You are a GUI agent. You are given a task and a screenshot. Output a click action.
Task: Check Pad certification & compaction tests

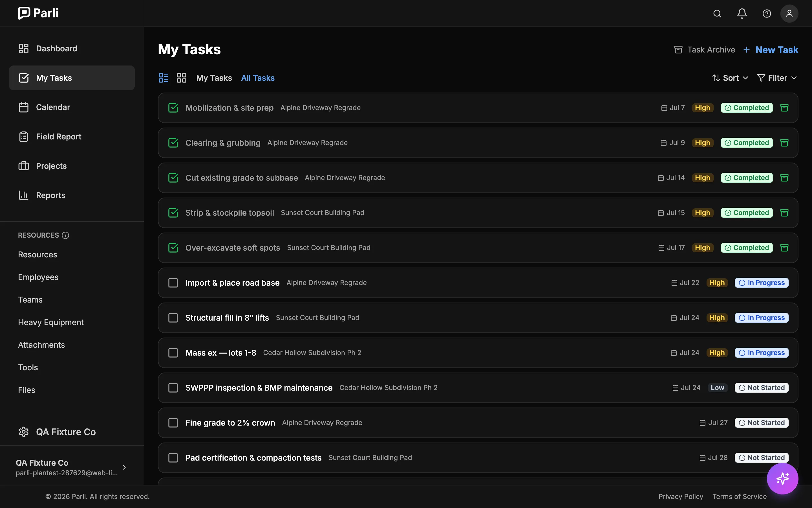(x=173, y=457)
